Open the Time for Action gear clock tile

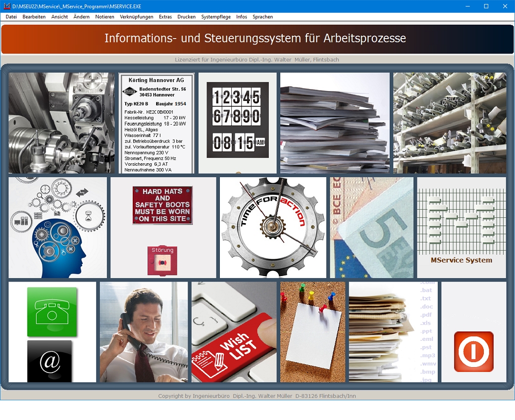click(x=273, y=228)
